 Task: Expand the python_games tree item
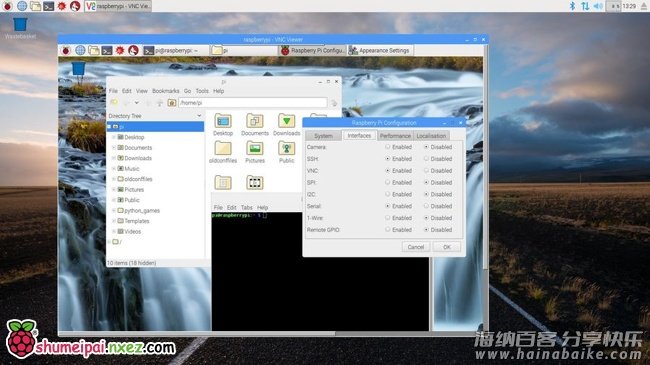coord(114,210)
